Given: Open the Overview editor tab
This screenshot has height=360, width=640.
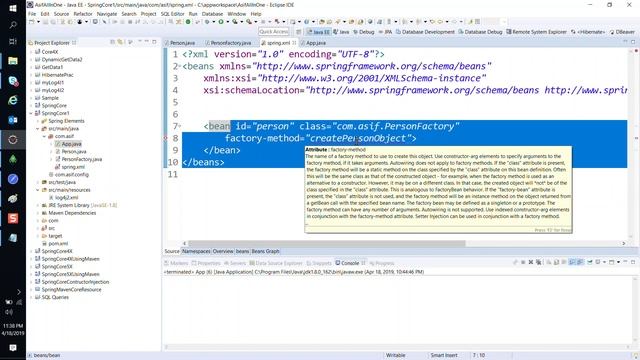Looking at the screenshot, I should point(223,251).
